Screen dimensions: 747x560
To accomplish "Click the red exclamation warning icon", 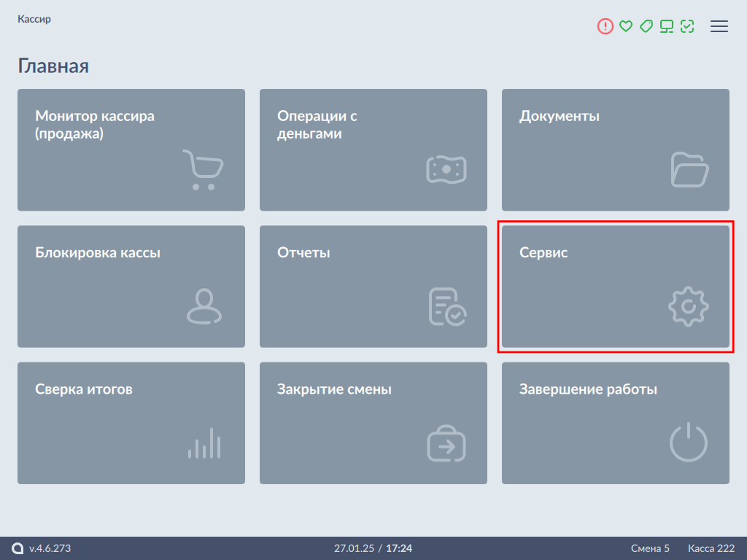I will 605,26.
